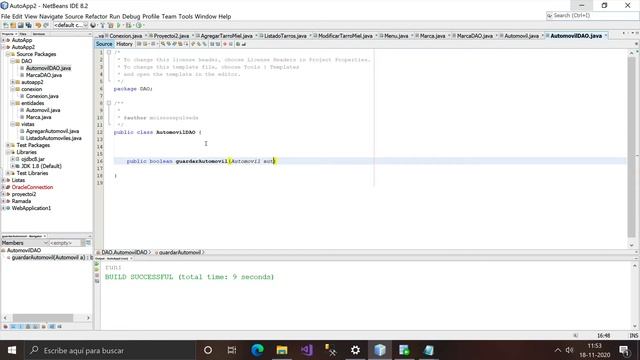The image size is (640, 360).
Task: Collapse the DAO package node
Action: pyautogui.click(x=13, y=61)
